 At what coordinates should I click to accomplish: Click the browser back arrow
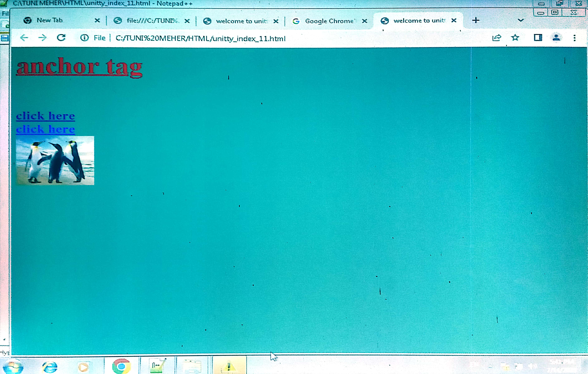coord(24,38)
